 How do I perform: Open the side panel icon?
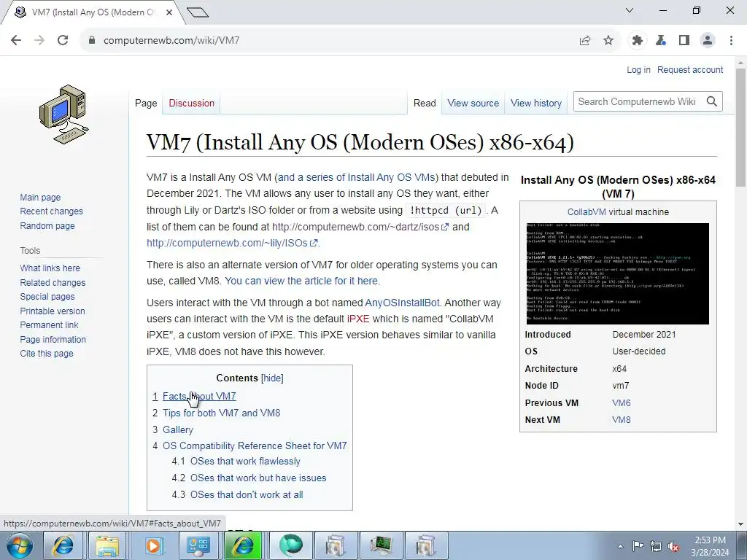(684, 41)
